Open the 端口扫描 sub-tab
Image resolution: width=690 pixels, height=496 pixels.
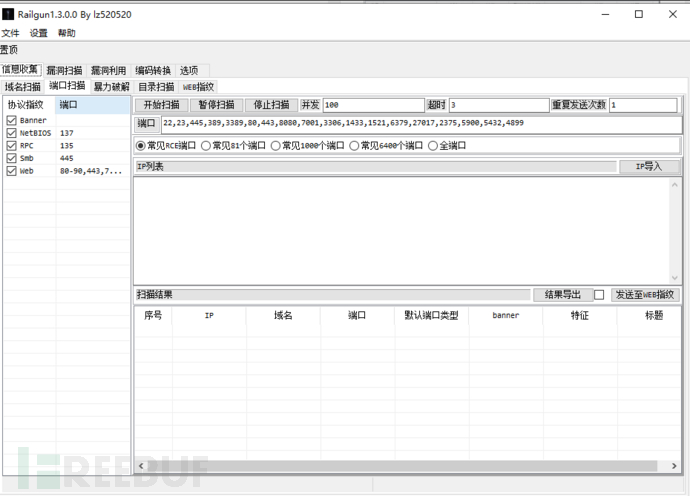click(67, 86)
